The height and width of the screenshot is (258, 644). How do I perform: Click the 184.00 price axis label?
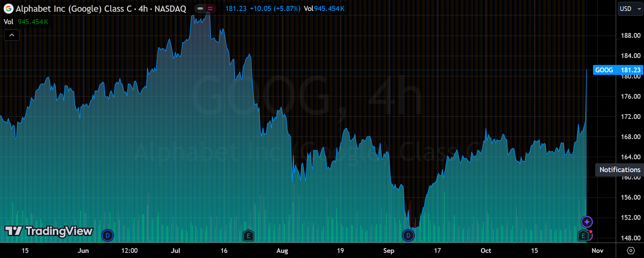click(631, 56)
